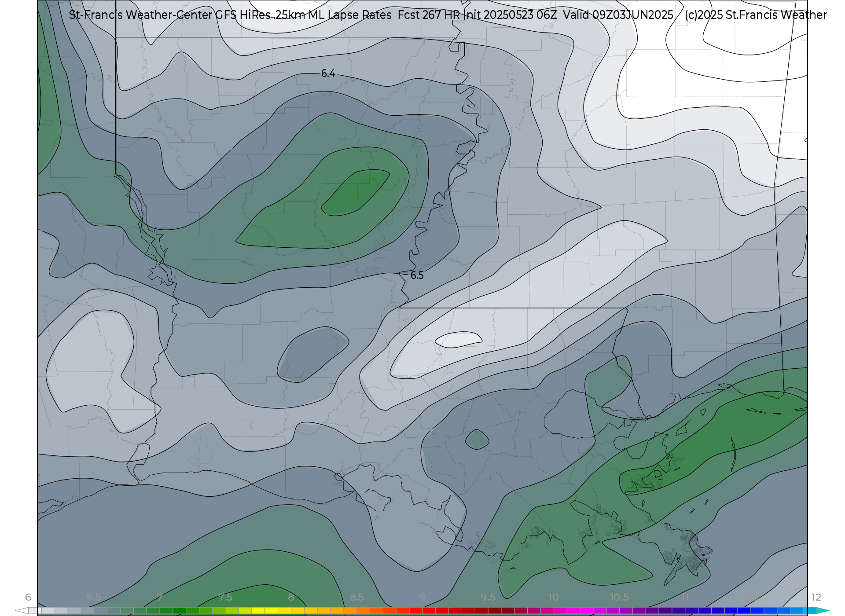This screenshot has height=616, width=845.
Task: Click the 'Fcst 267 HR' forecast hour text
Action: [429, 15]
